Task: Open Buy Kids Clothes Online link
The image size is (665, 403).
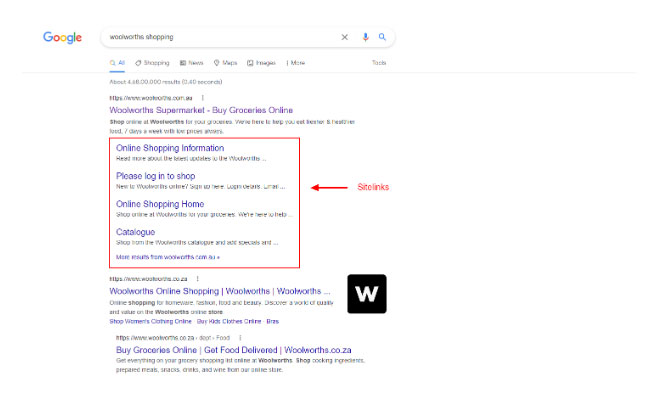Action: (229, 322)
